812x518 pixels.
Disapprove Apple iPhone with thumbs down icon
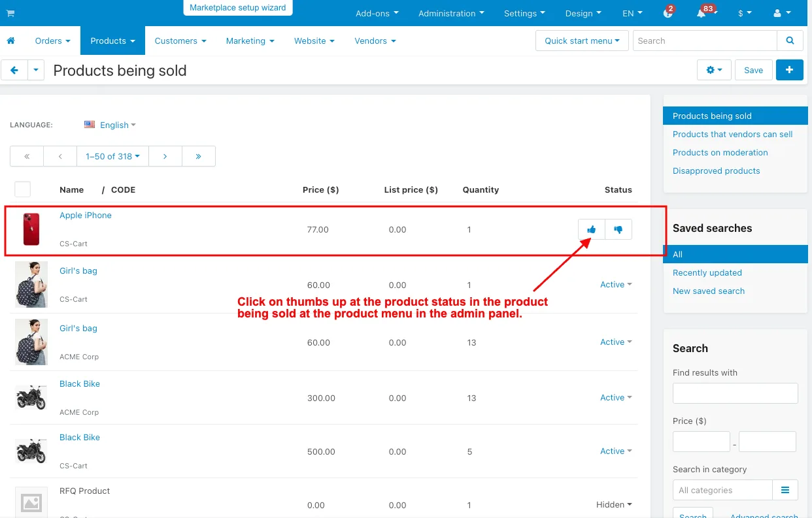tap(618, 229)
